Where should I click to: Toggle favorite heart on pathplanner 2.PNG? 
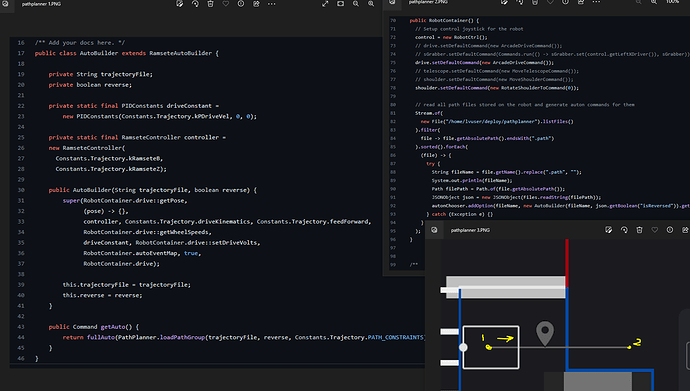550,2
